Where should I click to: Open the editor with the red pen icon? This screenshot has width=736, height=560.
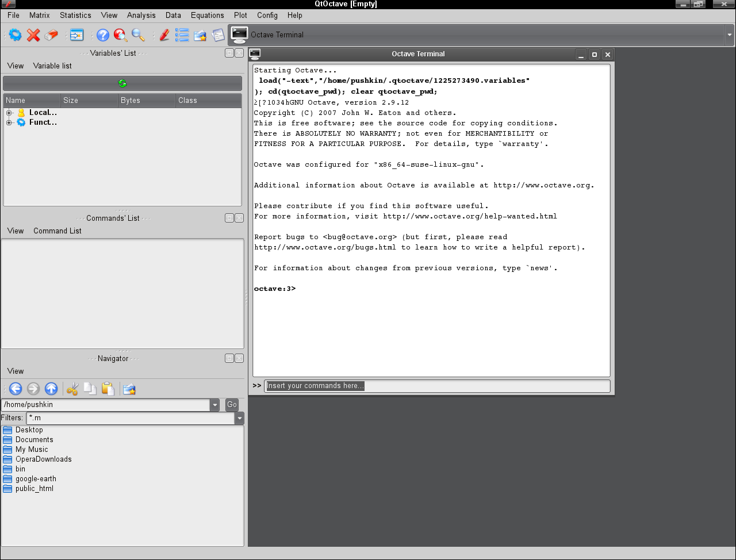coord(164,35)
